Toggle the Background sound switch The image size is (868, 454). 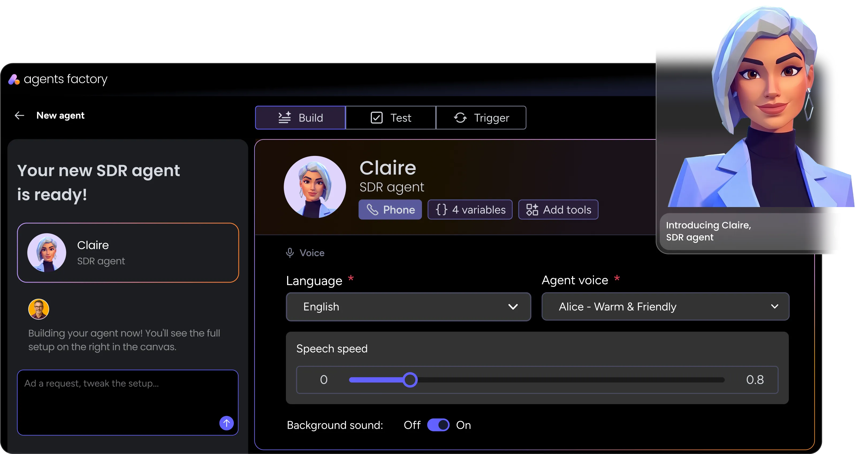(438, 425)
